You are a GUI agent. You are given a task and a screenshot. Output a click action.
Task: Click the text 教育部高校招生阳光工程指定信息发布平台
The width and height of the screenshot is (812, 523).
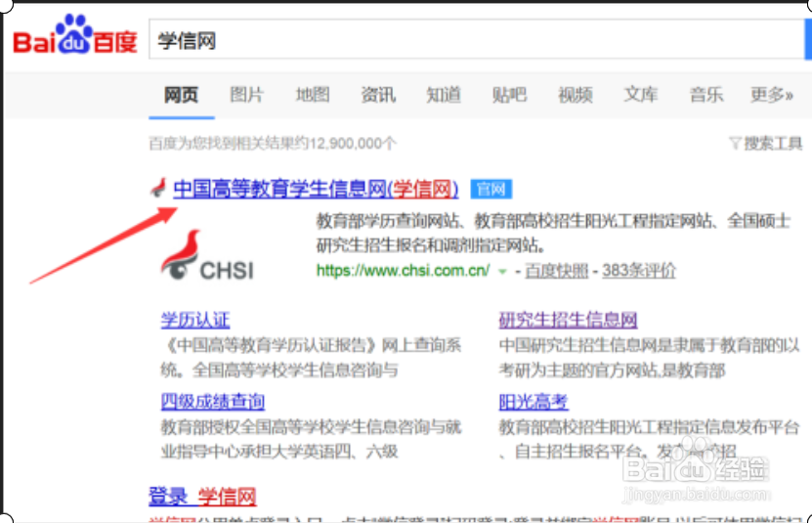(x=650, y=427)
